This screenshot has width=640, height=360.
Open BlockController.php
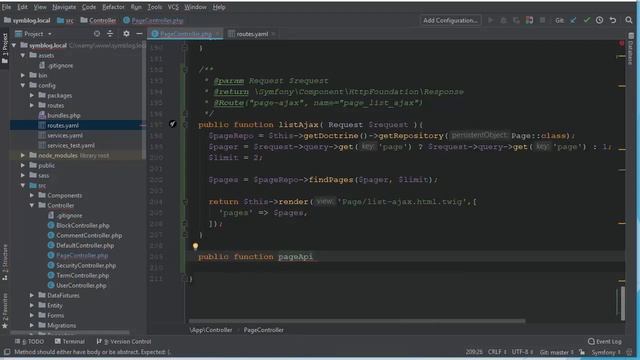[x=82, y=225]
